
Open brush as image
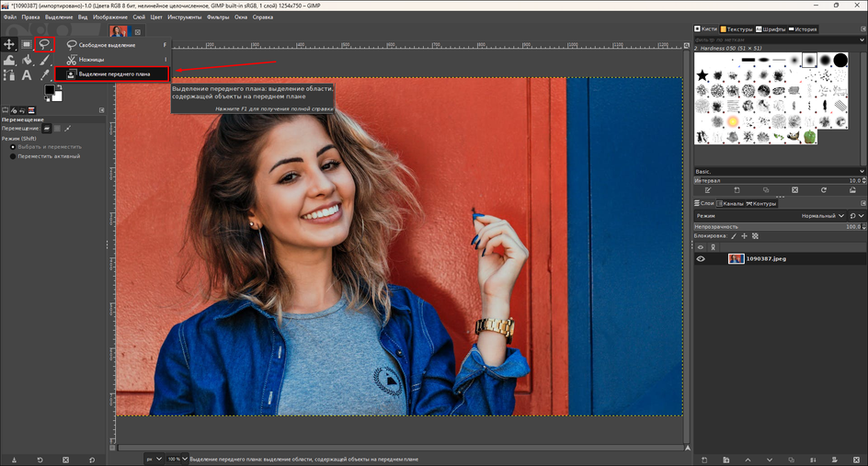pyautogui.click(x=852, y=190)
